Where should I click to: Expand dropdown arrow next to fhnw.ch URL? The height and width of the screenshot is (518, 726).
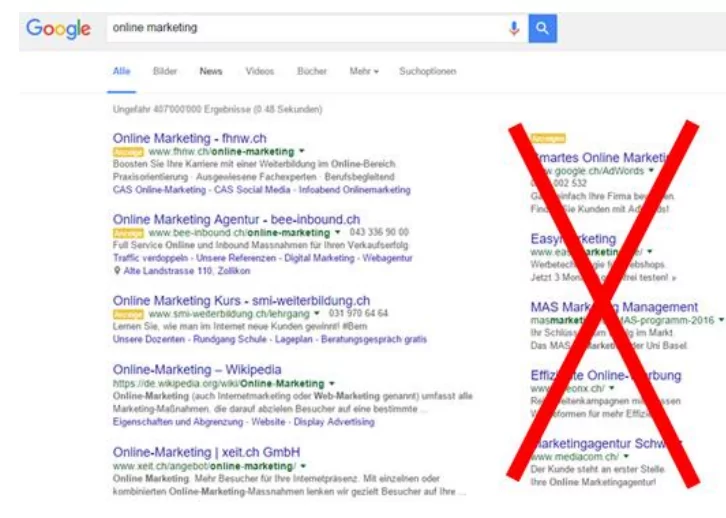point(302,151)
